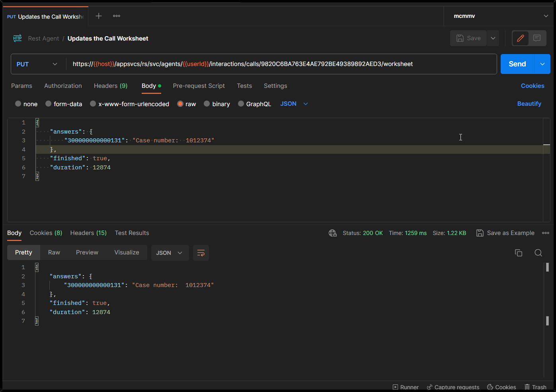Click the Size: 1.22 KB indicator
The height and width of the screenshot is (392, 556).
point(449,233)
